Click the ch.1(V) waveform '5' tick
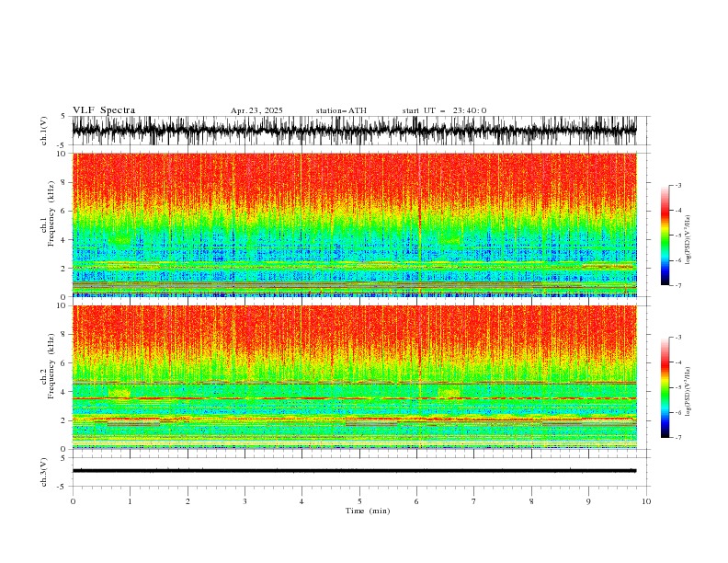Viewport: 728px width, 563px height. tap(63, 116)
